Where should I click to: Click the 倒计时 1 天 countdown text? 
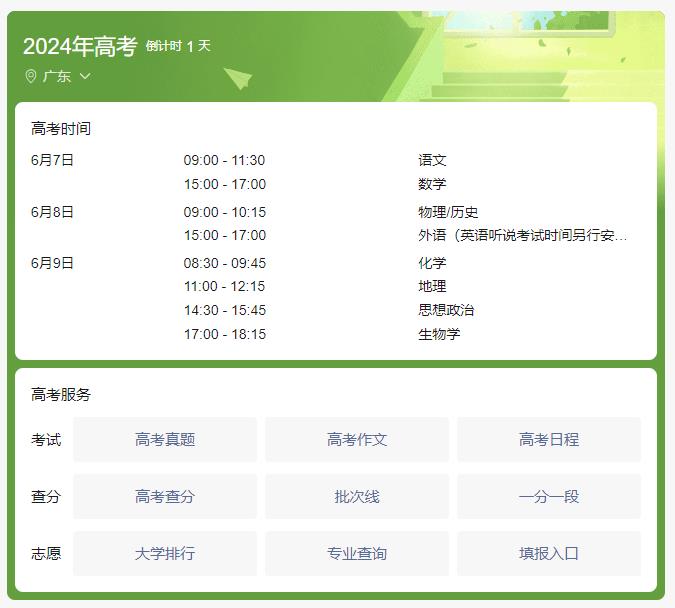[x=178, y=46]
